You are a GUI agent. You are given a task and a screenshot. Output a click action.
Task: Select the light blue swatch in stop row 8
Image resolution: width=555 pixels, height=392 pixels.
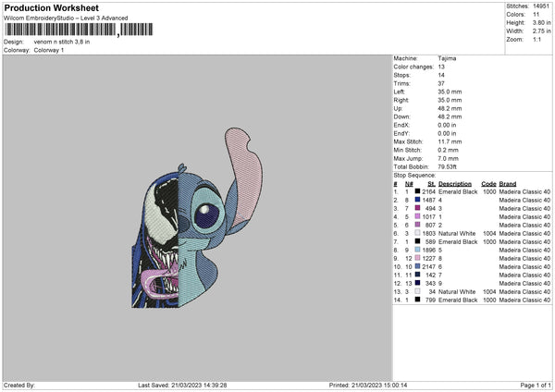[418, 250]
